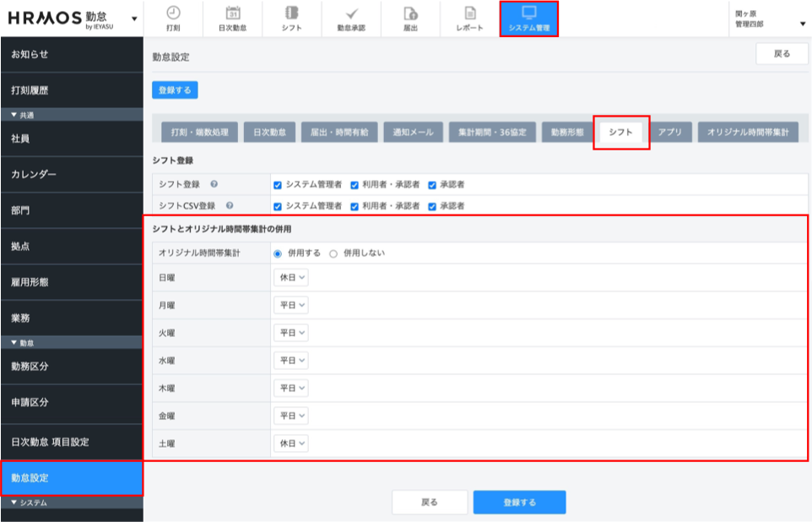This screenshot has width=812, height=522.
Task: Switch to the 勤務形態 tab
Action: (567, 132)
